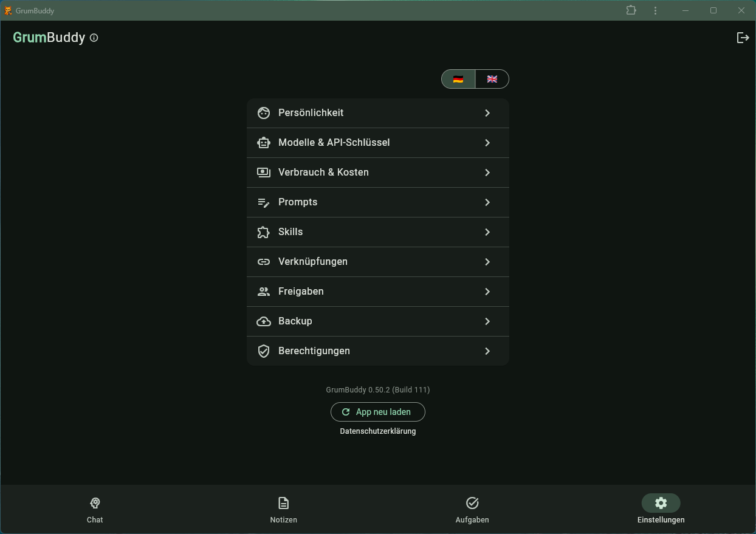Go to the Notizen tab label
This screenshot has height=534, width=756.
pos(284,520)
